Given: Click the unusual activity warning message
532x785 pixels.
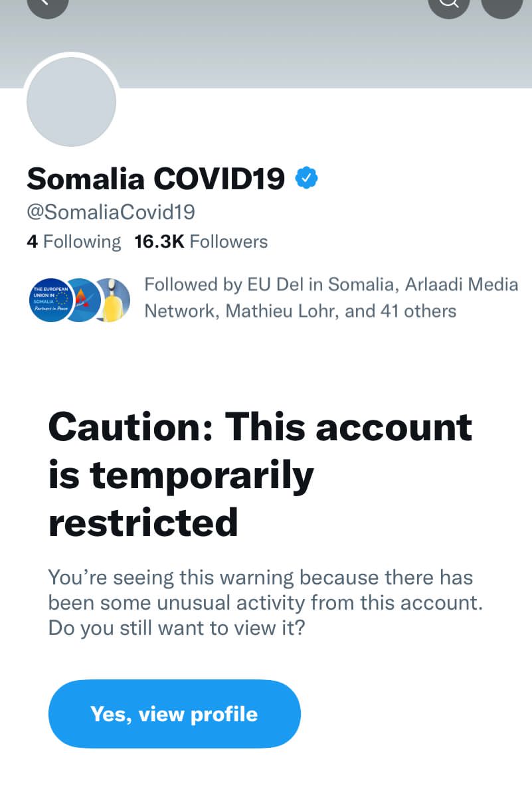Looking at the screenshot, I should click(265, 590).
